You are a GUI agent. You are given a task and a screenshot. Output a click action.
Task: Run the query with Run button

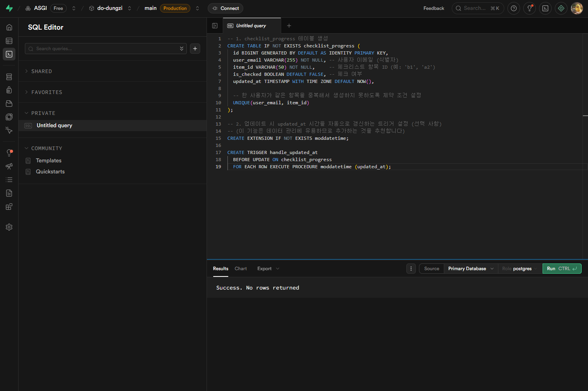[562, 269]
